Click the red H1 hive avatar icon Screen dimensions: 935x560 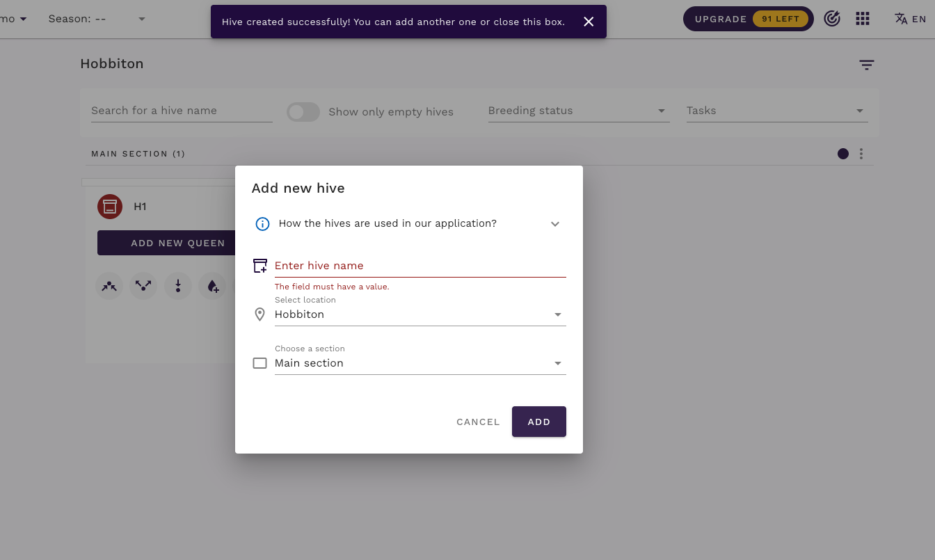tap(110, 207)
